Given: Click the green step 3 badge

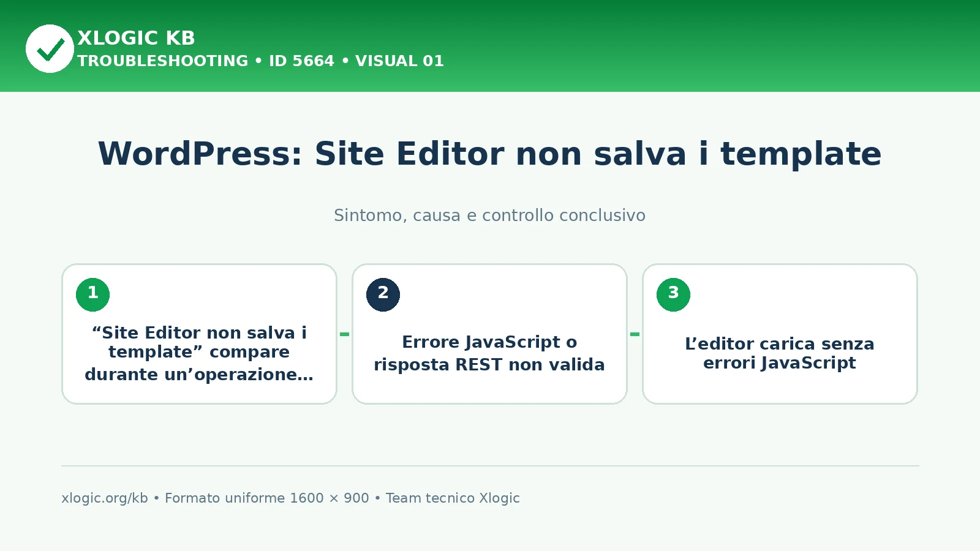Looking at the screenshot, I should [673, 294].
